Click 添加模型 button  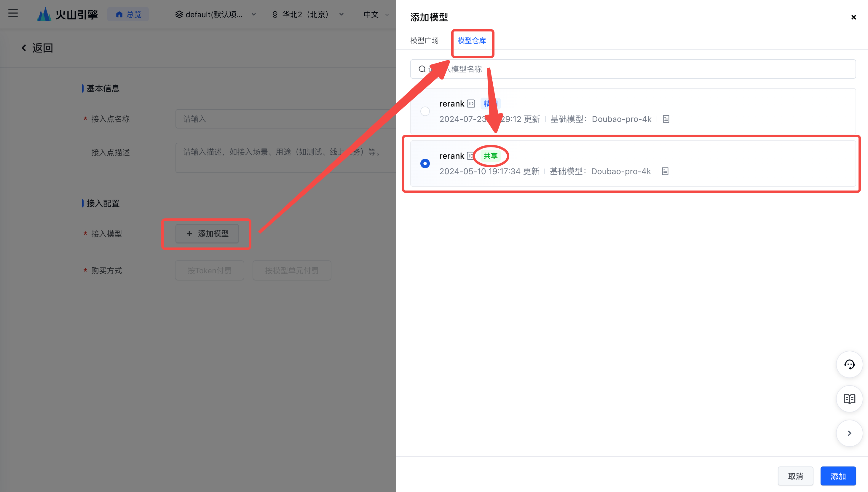tap(207, 234)
